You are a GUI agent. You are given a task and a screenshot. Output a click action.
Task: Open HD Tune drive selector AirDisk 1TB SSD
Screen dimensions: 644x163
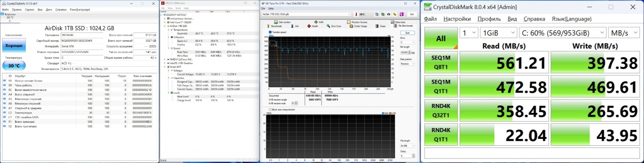tap(306, 14)
